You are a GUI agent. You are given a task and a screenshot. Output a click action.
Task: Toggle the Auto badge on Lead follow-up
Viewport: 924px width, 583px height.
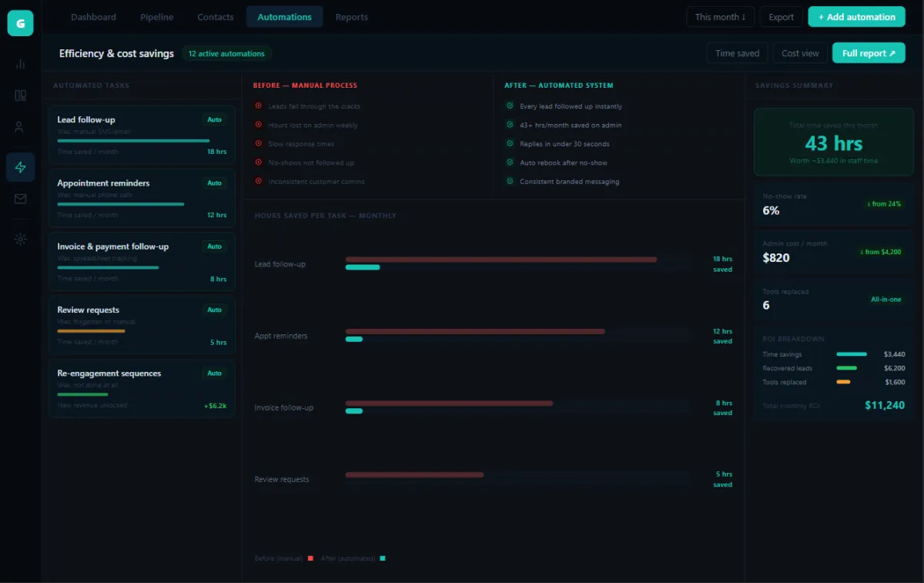point(215,120)
